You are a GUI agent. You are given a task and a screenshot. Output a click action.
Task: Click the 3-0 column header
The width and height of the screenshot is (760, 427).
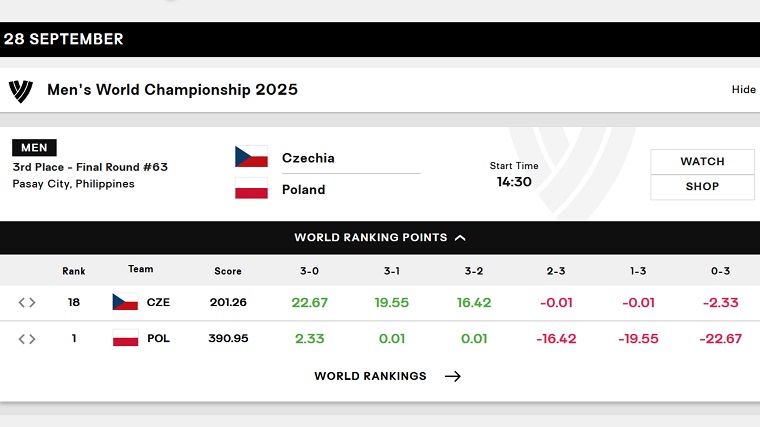(309, 271)
